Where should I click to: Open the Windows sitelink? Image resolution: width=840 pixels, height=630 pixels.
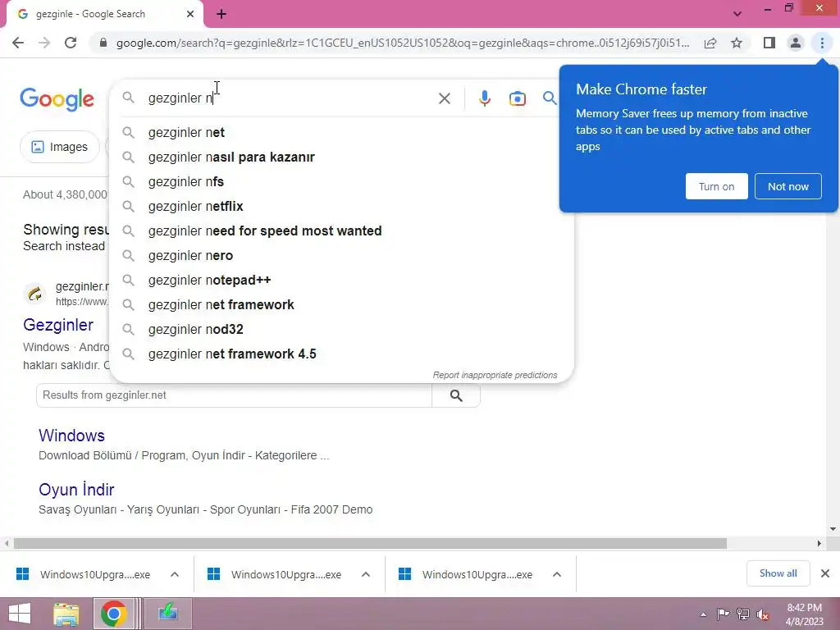pos(71,436)
